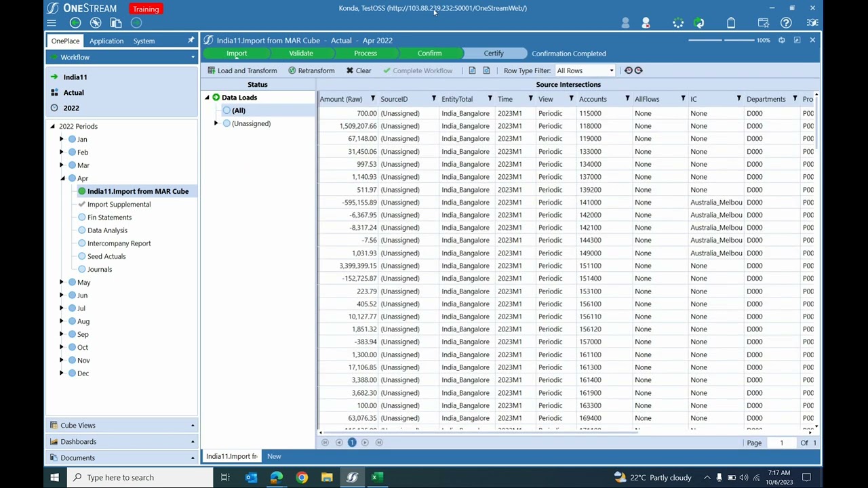Open the Workflow panel dropdown arrow
Image resolution: width=868 pixels, height=488 pixels.
point(193,58)
